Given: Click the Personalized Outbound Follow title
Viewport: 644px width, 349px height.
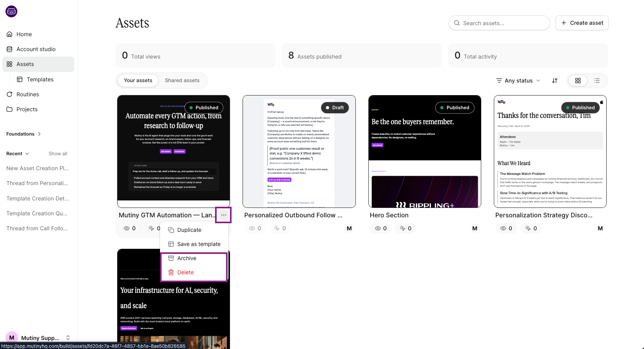Looking at the screenshot, I should (293, 215).
